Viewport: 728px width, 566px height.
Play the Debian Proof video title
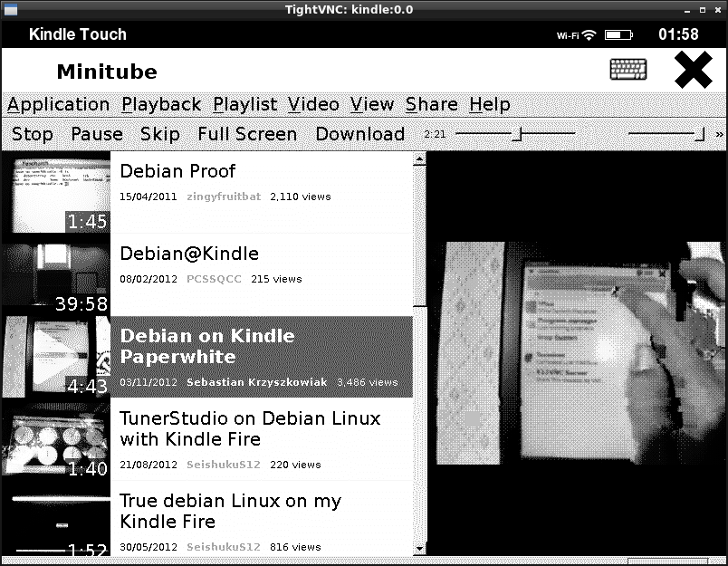point(177,171)
